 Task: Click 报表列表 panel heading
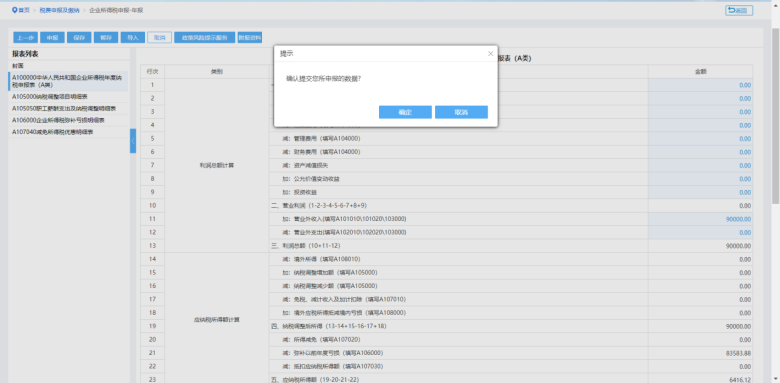[x=25, y=54]
